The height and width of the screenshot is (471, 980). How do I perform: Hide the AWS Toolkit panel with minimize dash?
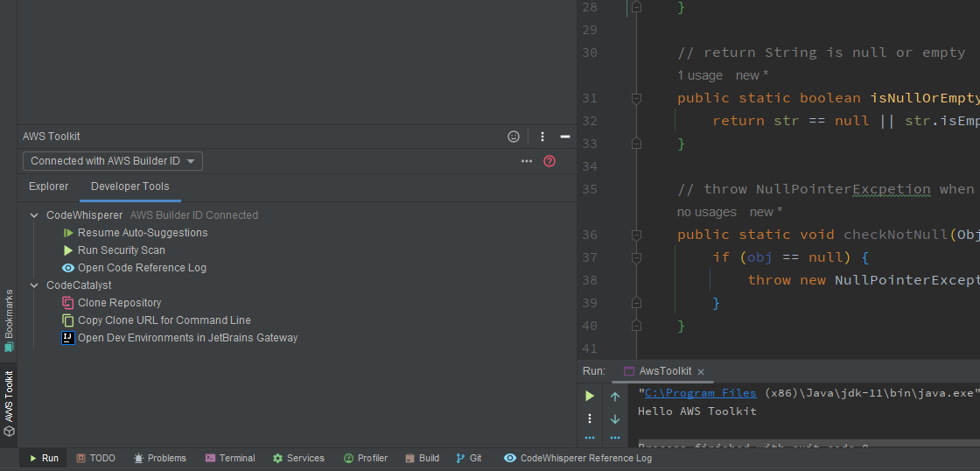565,137
